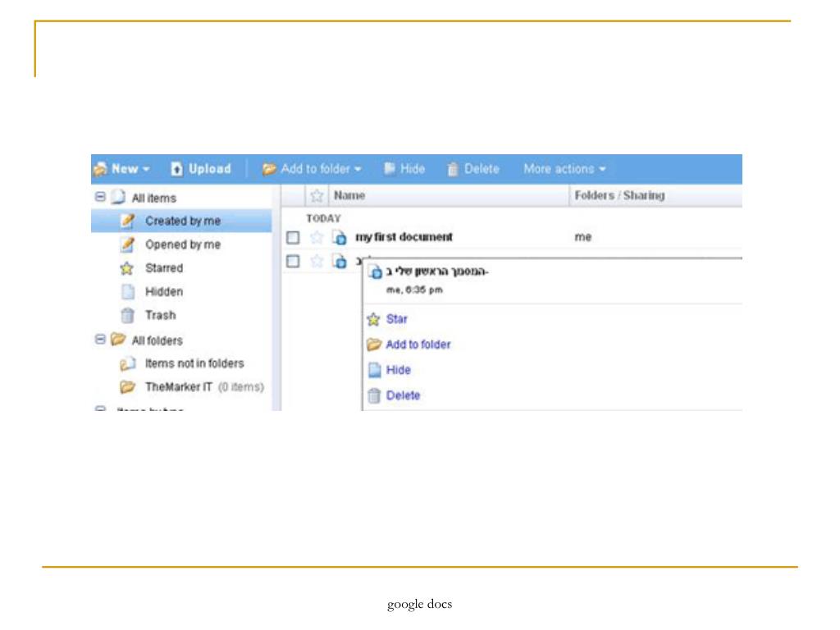The image size is (840, 630).
Task: Open TheMarker IT folder
Action: (x=178, y=387)
